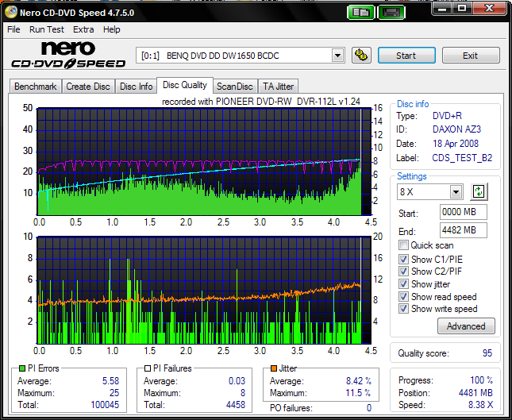
Task: Click the refresh speed list icon
Action: (x=479, y=191)
